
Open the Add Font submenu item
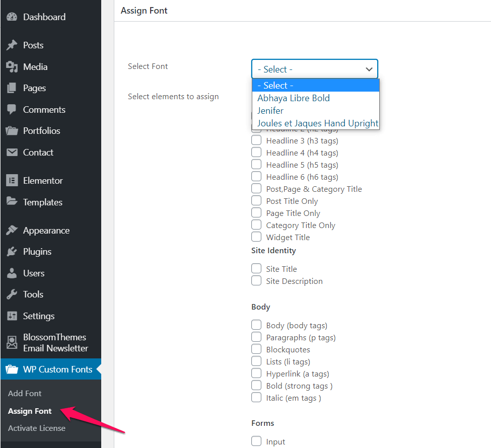point(25,394)
